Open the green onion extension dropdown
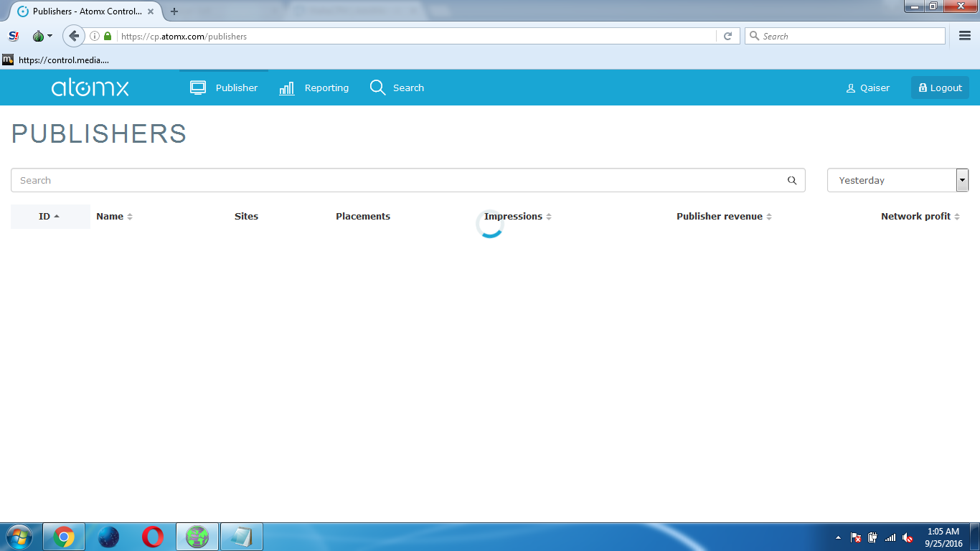980x551 pixels. pos(42,36)
